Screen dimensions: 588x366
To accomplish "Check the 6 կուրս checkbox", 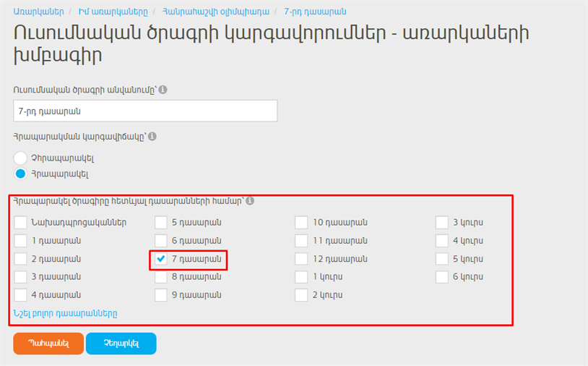I will point(442,277).
